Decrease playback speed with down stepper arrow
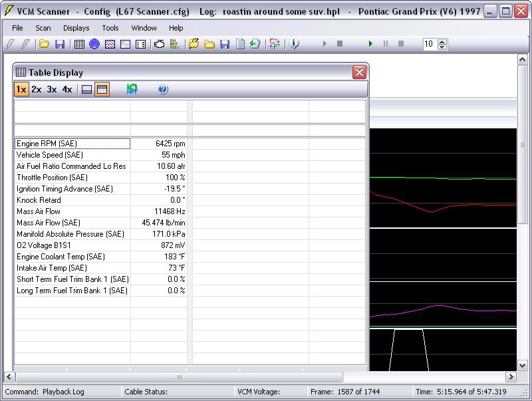532x401 pixels. [442, 47]
